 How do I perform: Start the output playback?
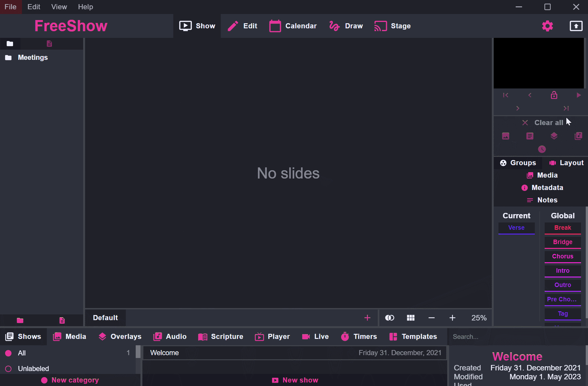[579, 95]
